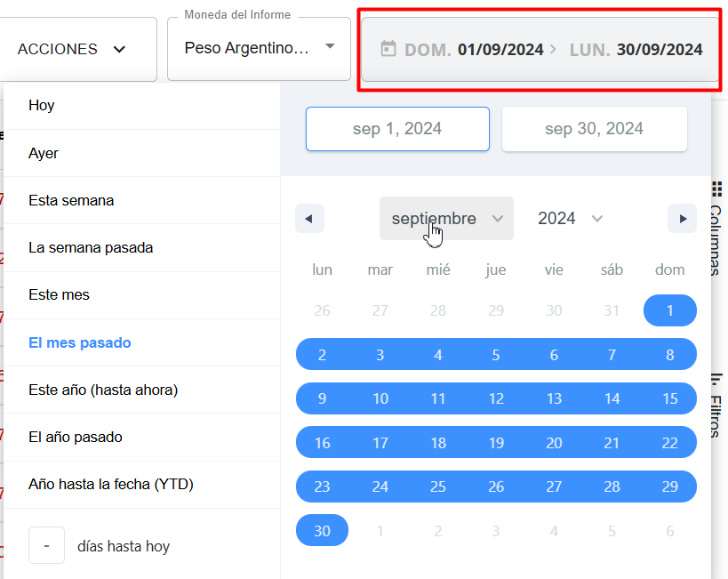This screenshot has height=579, width=728.
Task: Advance to the next month with the right arrow
Action: pos(682,218)
